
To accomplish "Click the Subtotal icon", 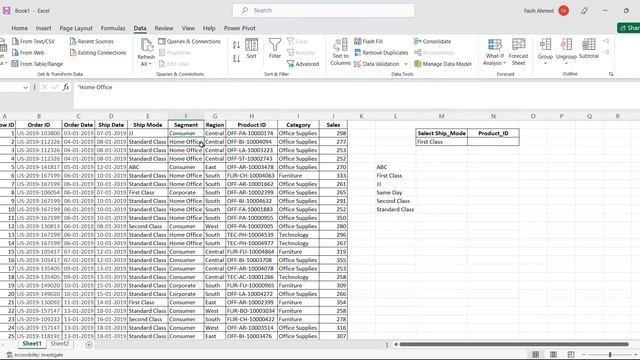I will 589,49.
